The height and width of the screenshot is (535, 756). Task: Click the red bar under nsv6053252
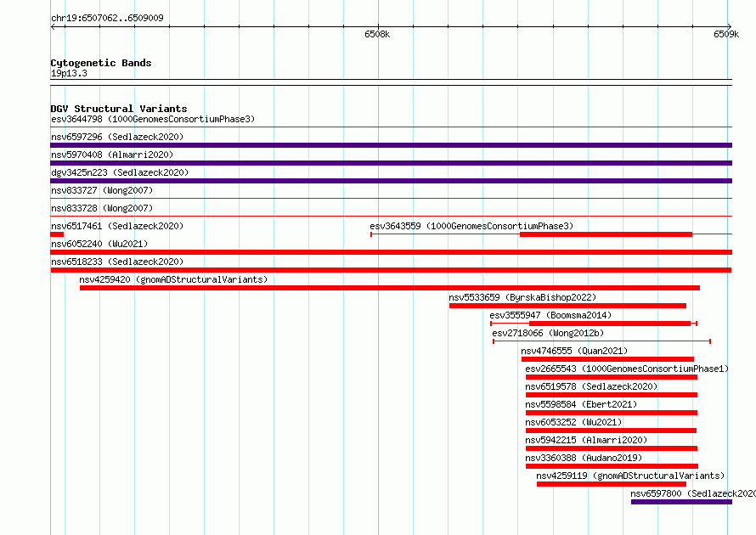(611, 431)
